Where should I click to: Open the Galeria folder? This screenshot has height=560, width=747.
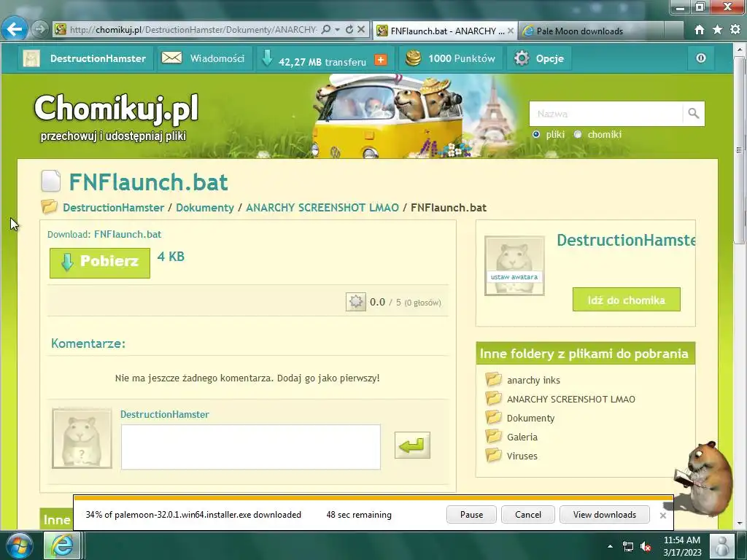(522, 437)
